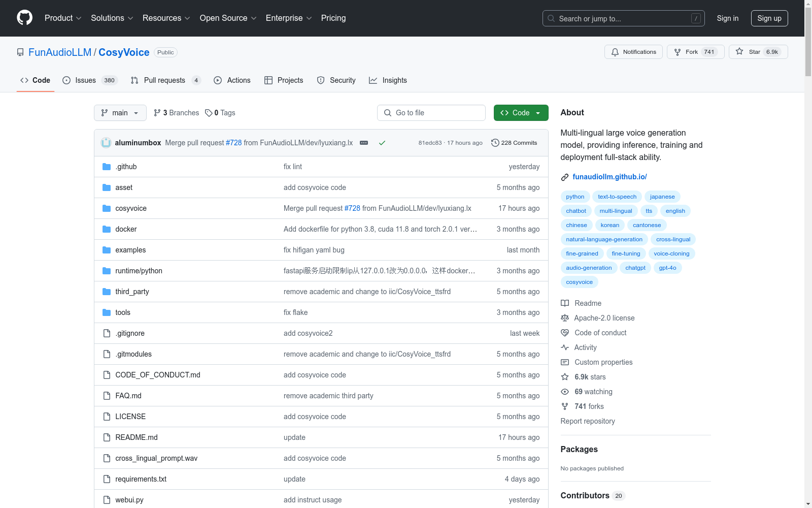Open the runtime/python folder
812x508 pixels.
click(139, 271)
